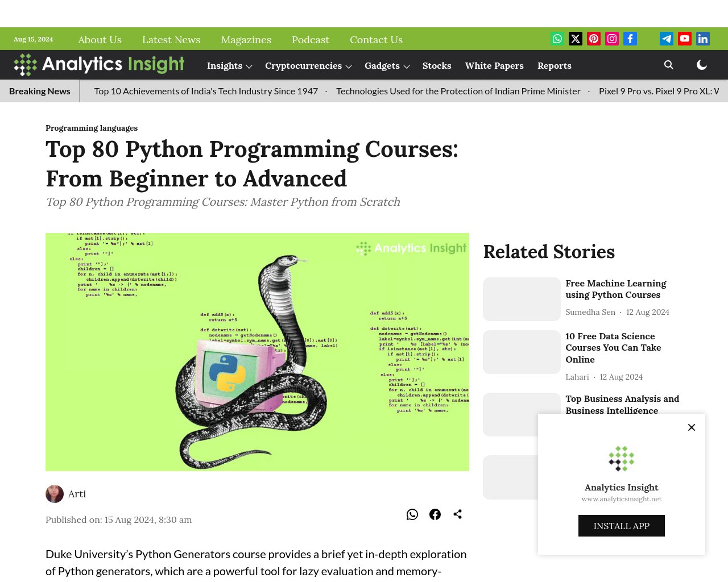Screen dimensions: 728x582
Task: Open 'Top 10 Achievements of India's Tech Industry' headline
Action: [206, 91]
